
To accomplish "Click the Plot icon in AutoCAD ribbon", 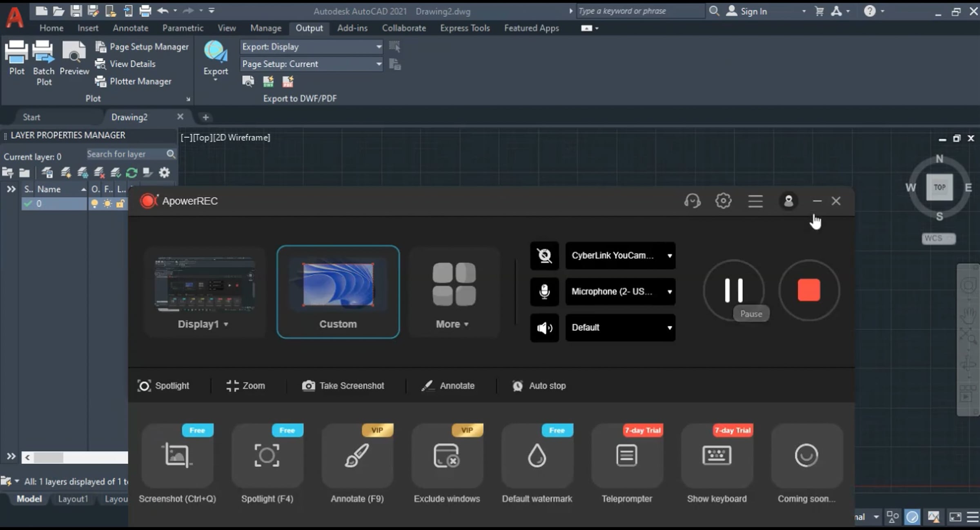I will point(17,58).
